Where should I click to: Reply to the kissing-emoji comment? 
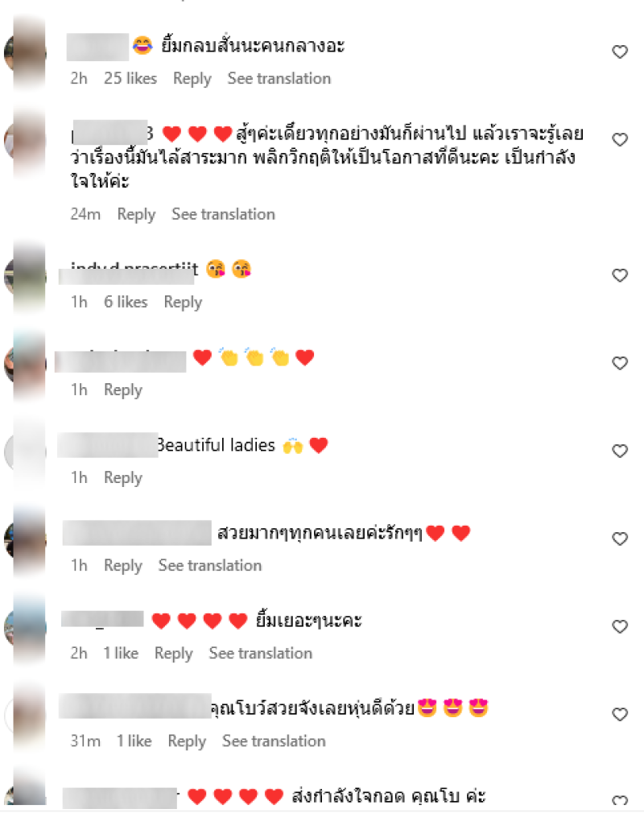[x=183, y=303]
